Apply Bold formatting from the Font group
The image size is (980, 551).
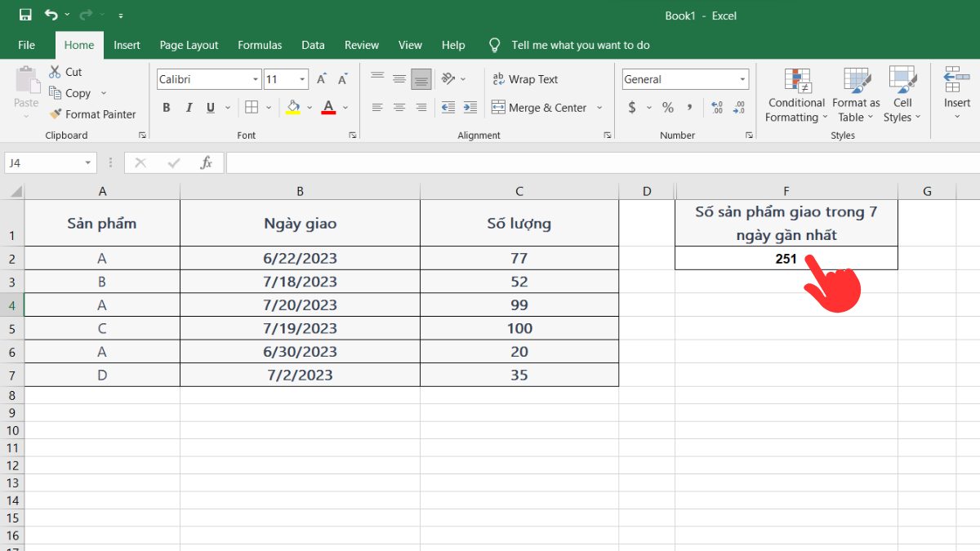[x=166, y=107]
